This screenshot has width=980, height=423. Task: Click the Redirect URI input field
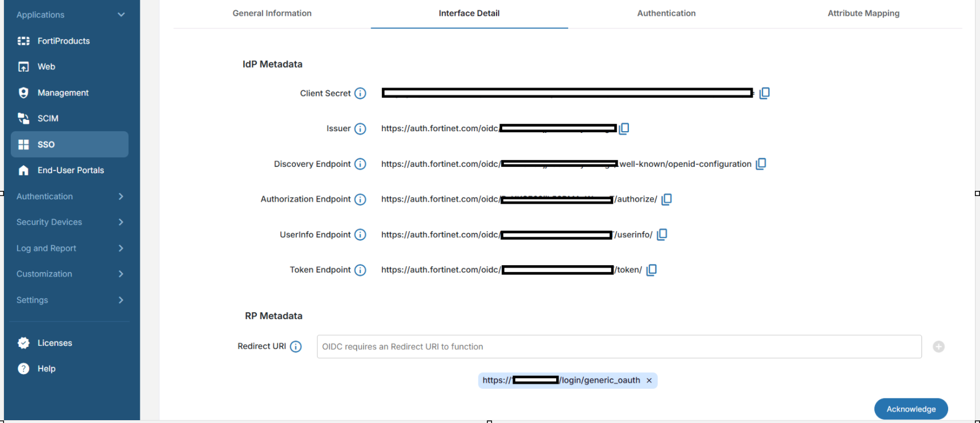tap(619, 347)
